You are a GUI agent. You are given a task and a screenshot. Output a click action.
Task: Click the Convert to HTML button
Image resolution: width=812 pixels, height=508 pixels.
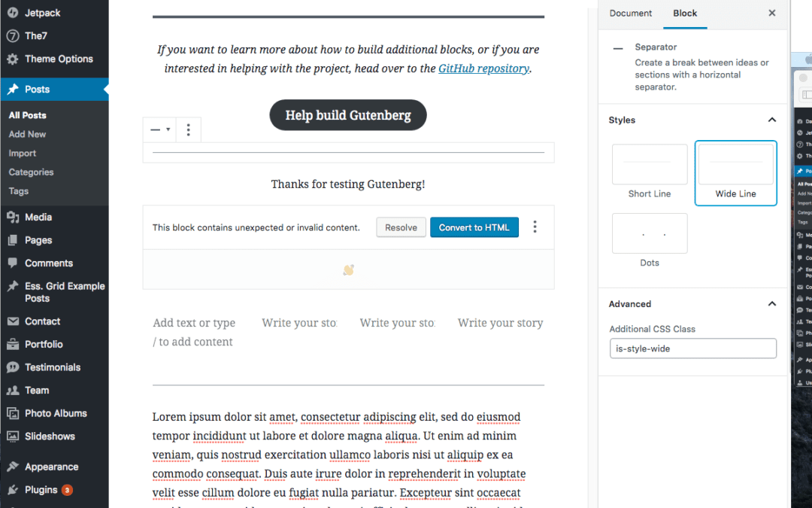point(474,227)
